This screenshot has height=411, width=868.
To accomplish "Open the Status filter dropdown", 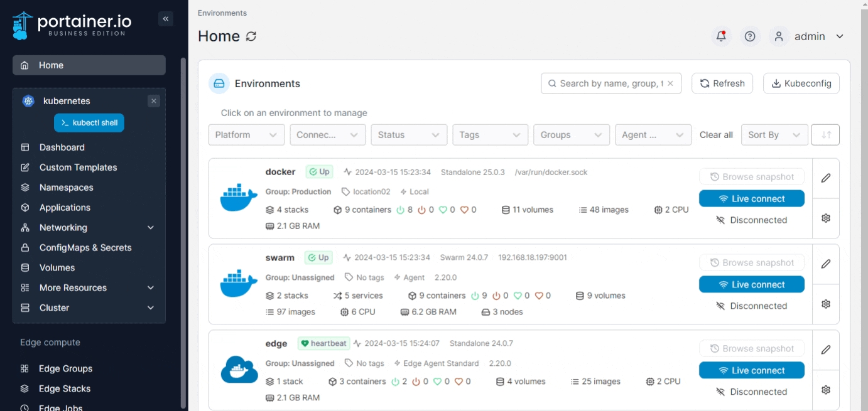I will pyautogui.click(x=409, y=135).
